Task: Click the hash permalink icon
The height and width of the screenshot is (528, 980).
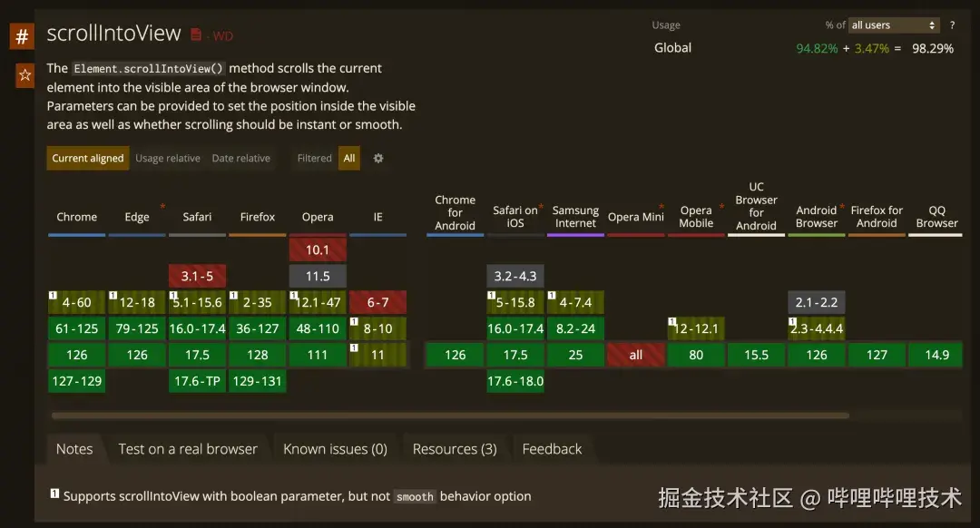Action: tap(21, 35)
